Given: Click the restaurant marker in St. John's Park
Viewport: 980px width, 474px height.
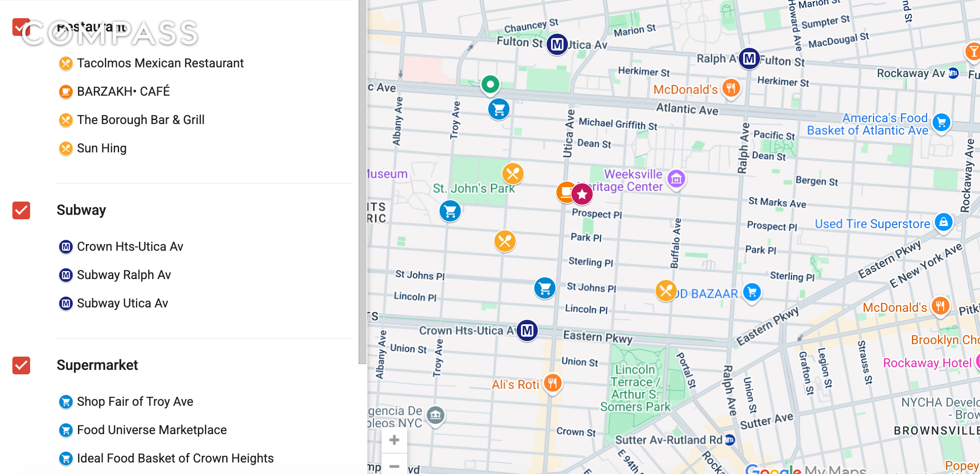Looking at the screenshot, I should coord(513,173).
